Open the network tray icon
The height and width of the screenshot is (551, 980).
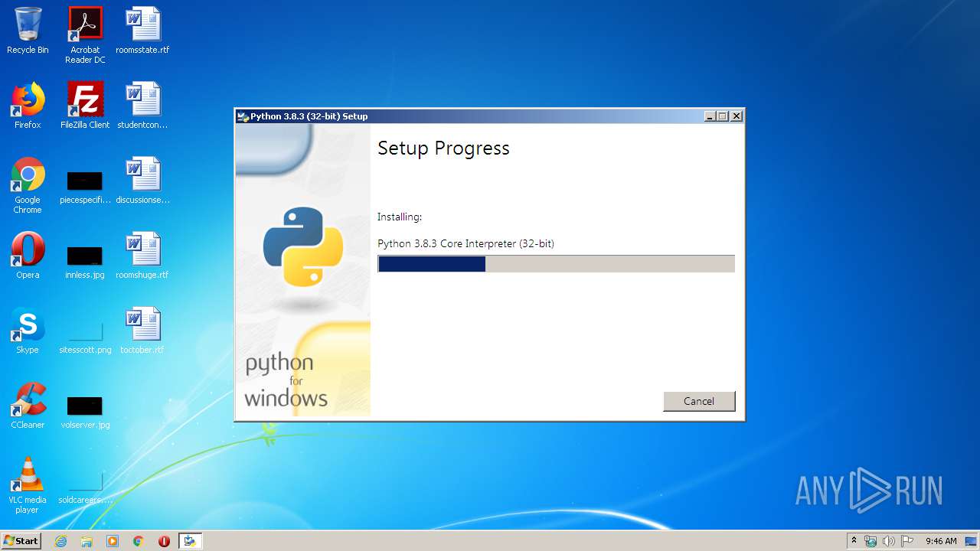pos(871,541)
